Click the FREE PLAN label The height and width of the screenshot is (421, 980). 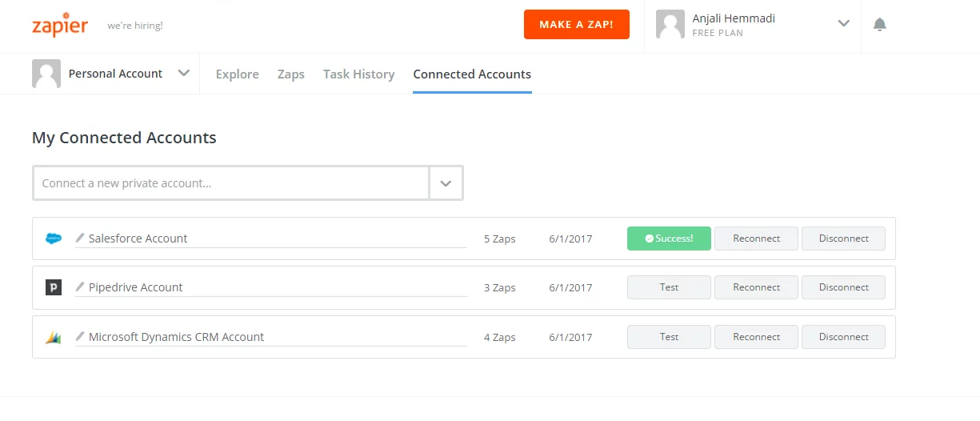point(718,34)
